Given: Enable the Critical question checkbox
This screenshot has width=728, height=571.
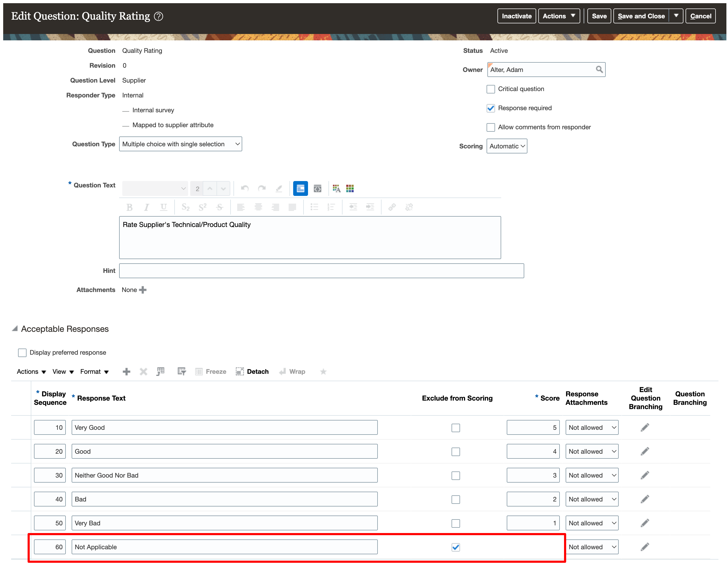Looking at the screenshot, I should pos(490,89).
